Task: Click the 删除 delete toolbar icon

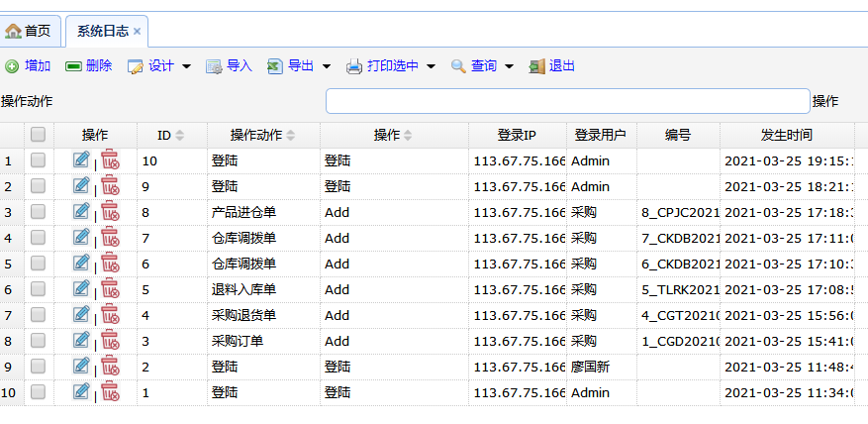Action: click(x=73, y=66)
